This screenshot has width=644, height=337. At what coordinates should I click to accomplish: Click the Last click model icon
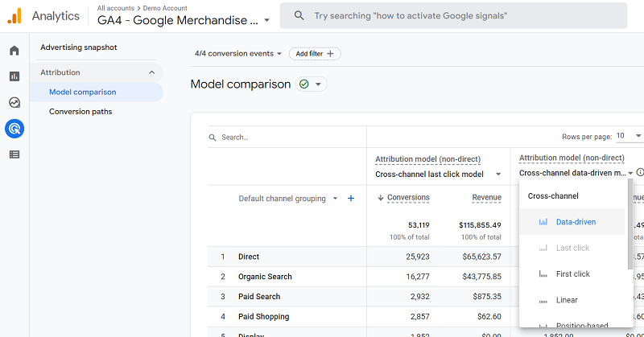[543, 248]
